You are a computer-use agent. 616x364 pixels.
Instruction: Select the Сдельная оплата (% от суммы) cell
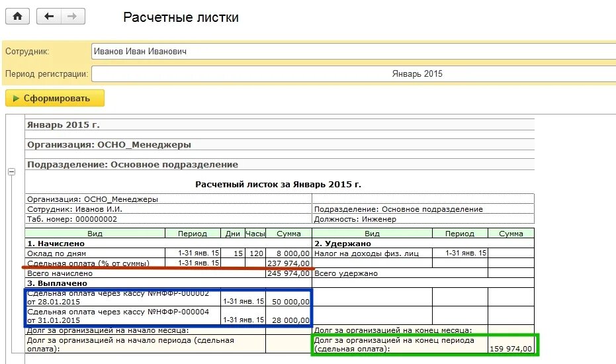click(95, 263)
